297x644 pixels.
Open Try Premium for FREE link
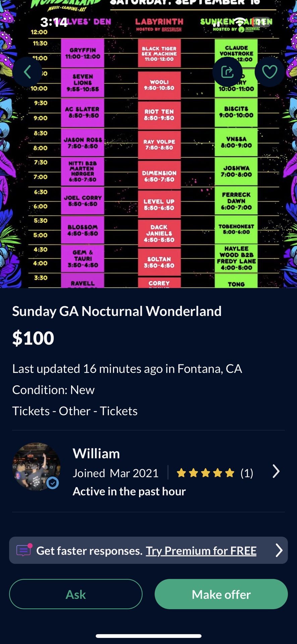coord(201,551)
